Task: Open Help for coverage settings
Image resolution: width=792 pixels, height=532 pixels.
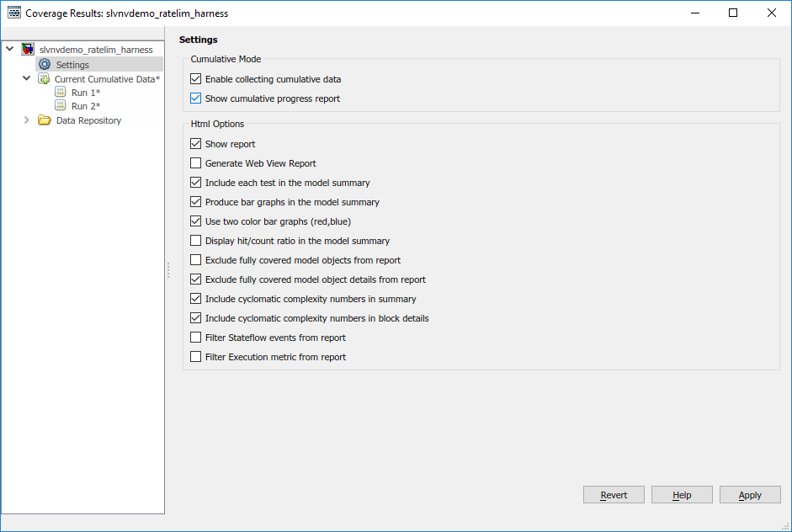Action: click(x=682, y=495)
